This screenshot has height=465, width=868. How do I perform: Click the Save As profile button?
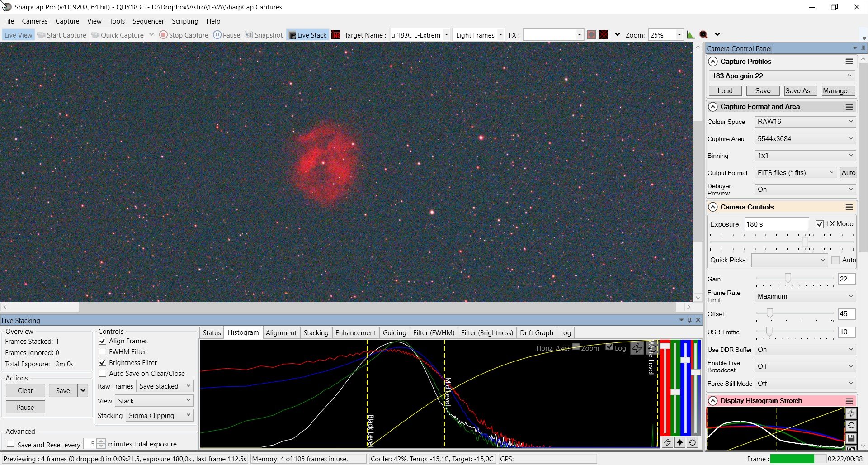point(800,91)
